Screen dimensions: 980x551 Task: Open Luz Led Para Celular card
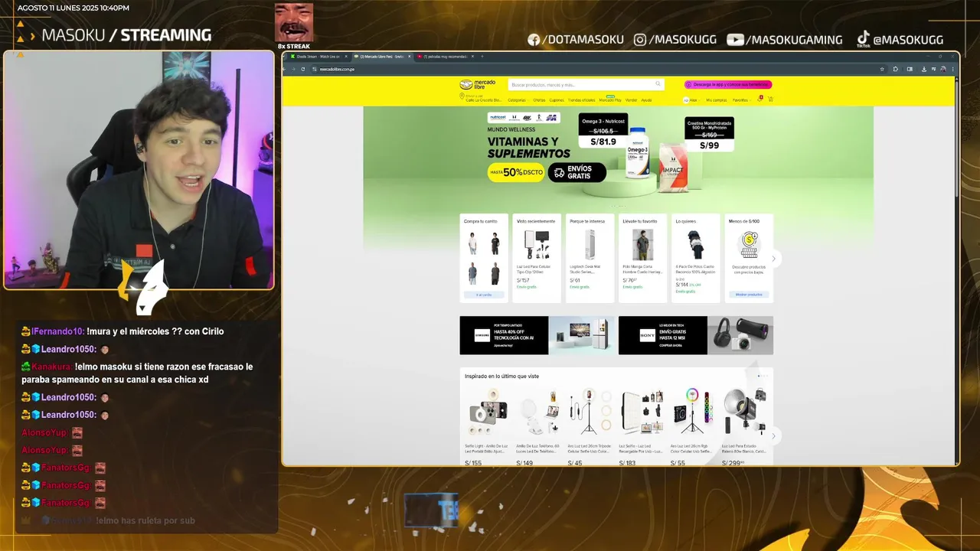[x=537, y=258]
